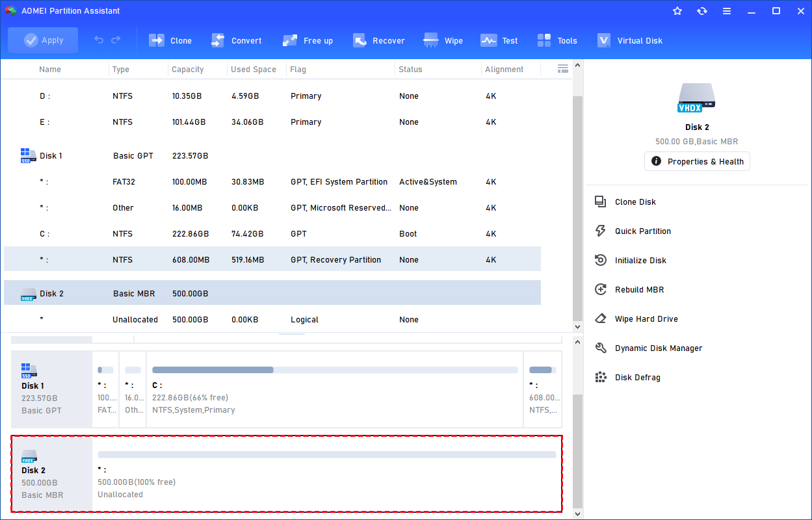This screenshot has height=520, width=812.
Task: Click the Apply button
Action: (x=43, y=40)
